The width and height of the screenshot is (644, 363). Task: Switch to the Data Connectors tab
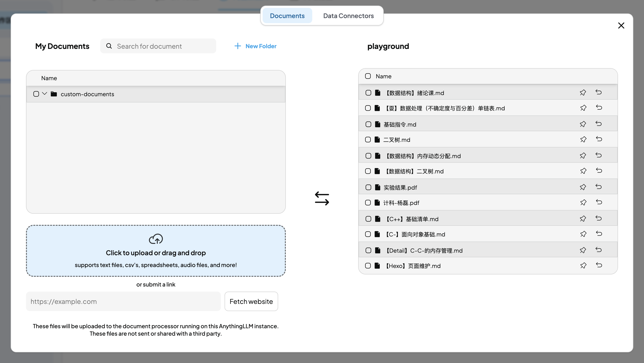(348, 16)
